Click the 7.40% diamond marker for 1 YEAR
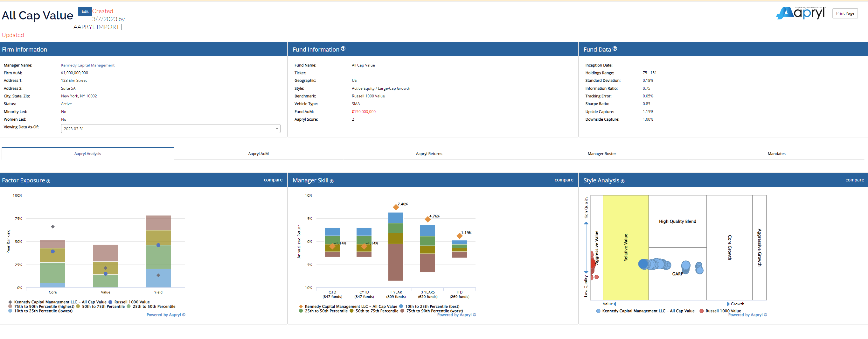 tap(396, 207)
